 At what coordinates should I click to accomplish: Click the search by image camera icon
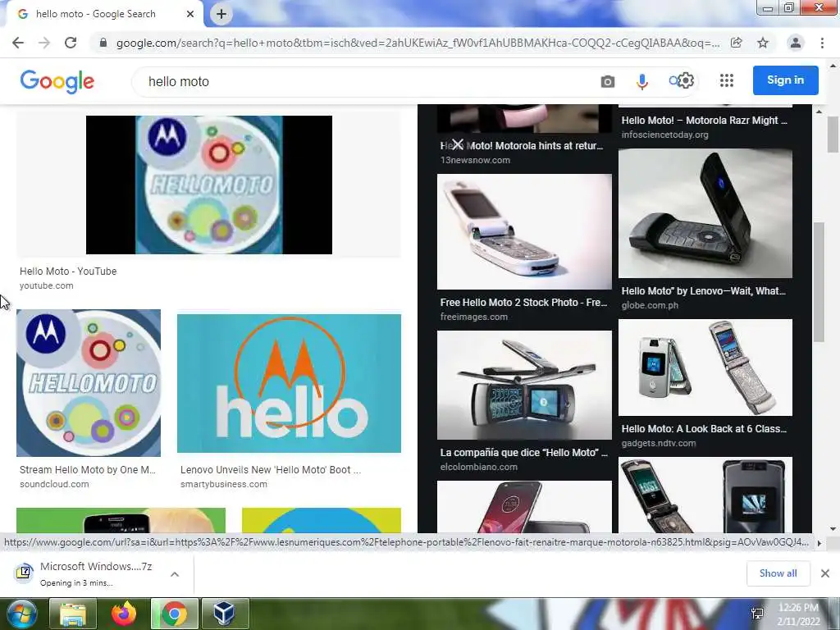[x=608, y=81]
